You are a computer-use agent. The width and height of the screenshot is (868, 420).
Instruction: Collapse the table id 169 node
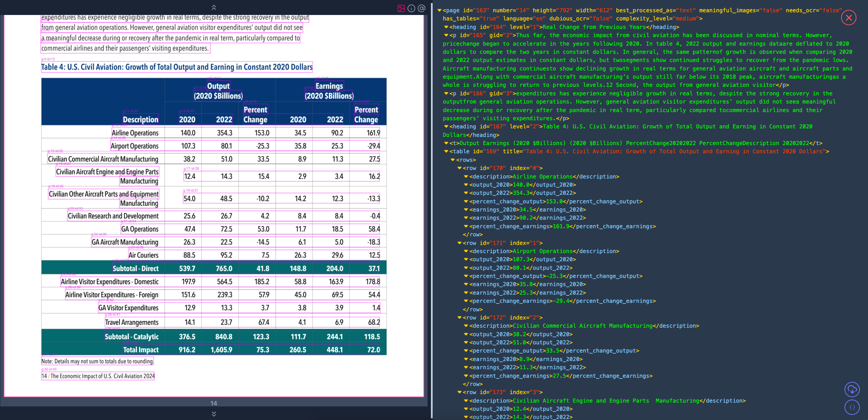click(x=446, y=152)
